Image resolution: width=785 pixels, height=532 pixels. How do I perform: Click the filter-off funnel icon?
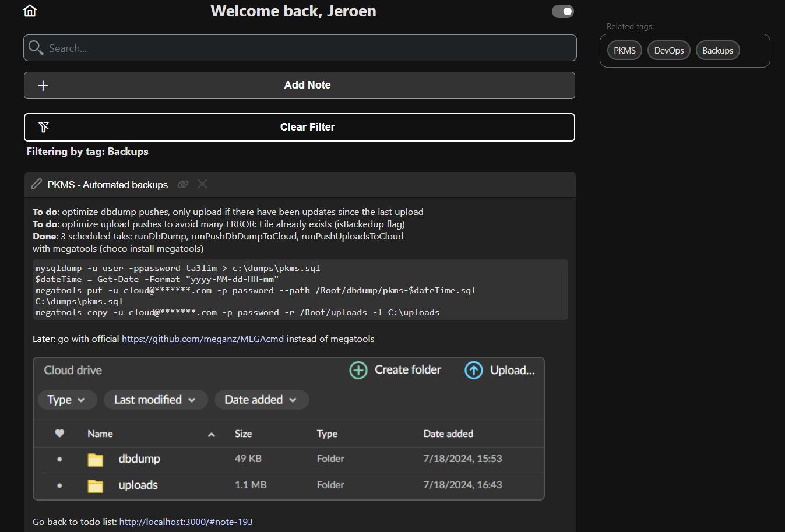[44, 127]
